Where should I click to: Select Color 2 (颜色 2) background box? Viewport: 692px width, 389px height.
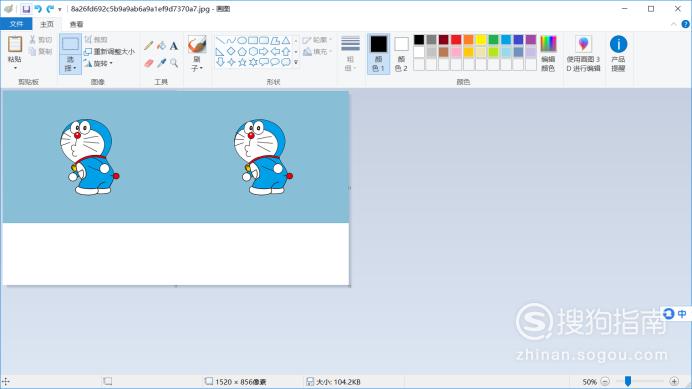click(x=401, y=53)
